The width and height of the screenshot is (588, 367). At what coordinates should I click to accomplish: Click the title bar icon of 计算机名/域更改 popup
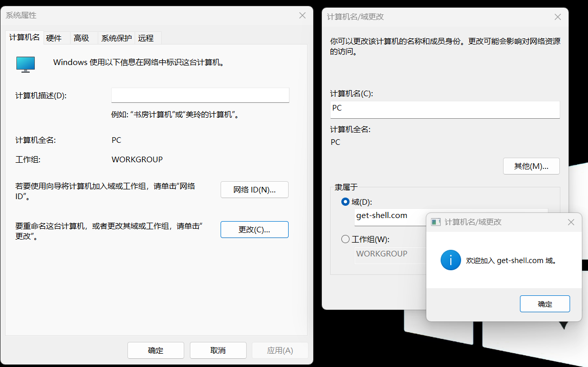point(435,222)
